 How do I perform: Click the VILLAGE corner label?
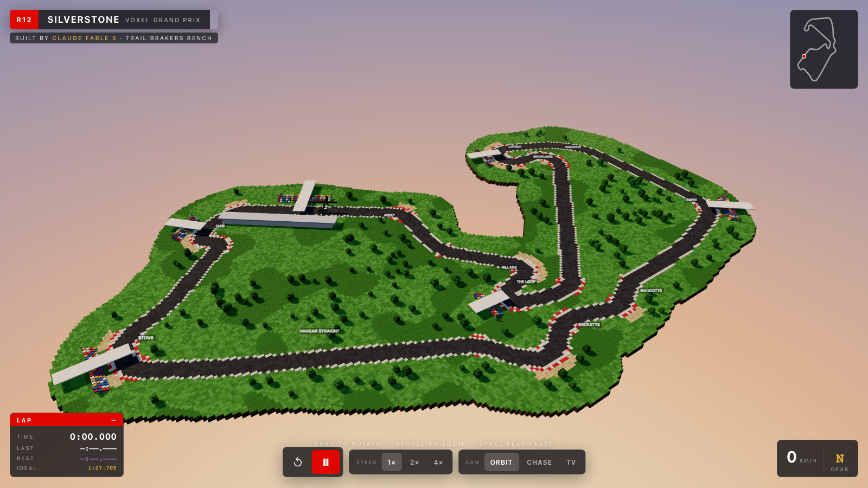[x=509, y=267]
